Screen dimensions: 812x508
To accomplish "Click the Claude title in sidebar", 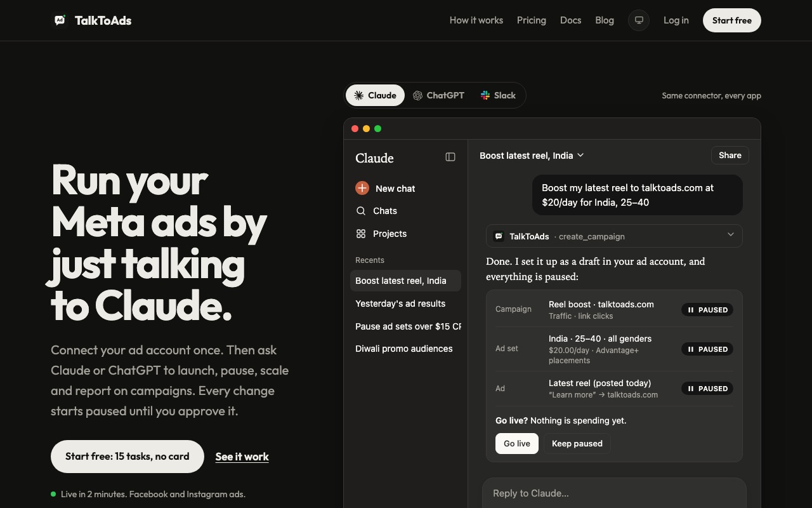I will coord(374,158).
